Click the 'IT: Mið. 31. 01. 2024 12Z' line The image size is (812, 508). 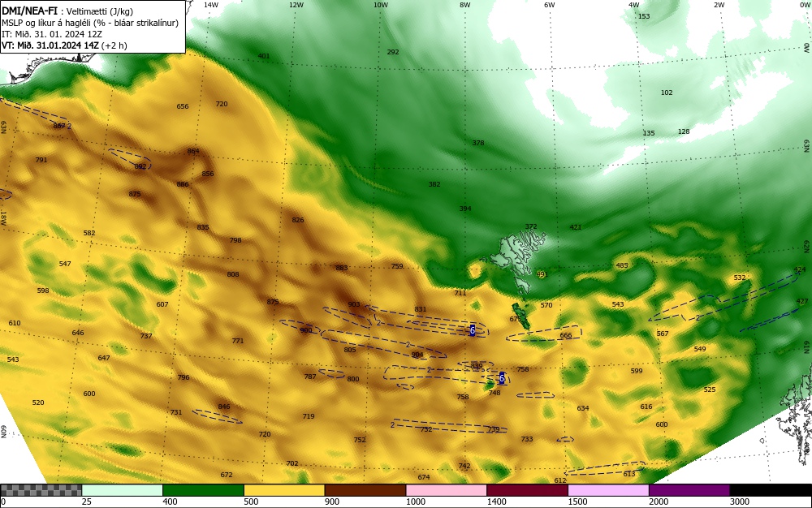52,34
